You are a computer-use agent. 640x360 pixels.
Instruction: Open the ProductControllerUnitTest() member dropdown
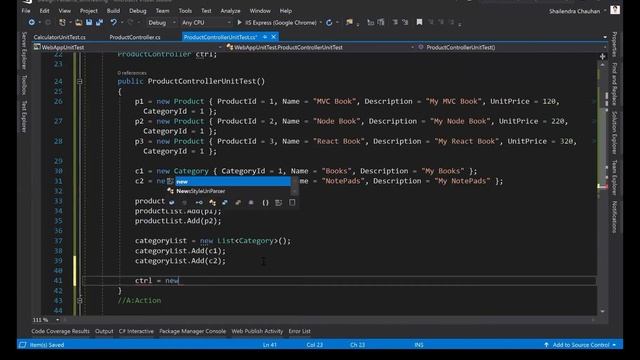coord(512,47)
